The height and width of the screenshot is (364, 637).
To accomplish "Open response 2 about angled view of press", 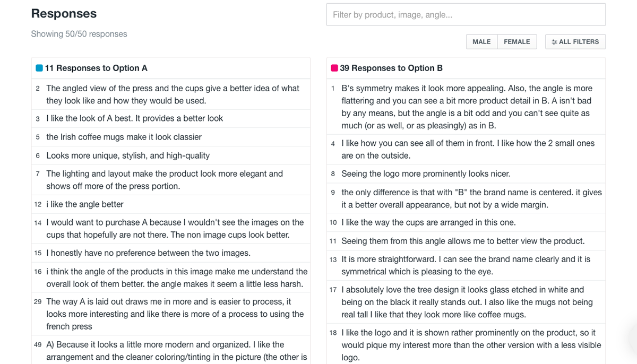I will [x=171, y=94].
